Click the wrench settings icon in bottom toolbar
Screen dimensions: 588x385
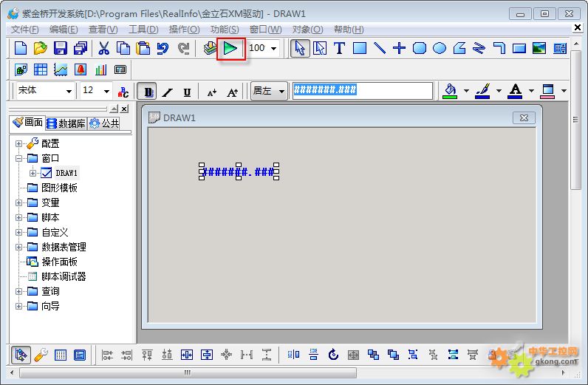pyautogui.click(x=41, y=355)
